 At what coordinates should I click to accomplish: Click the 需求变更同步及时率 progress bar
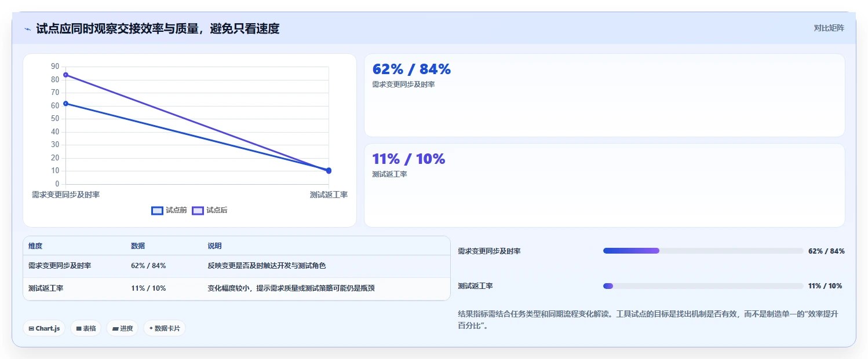(x=703, y=251)
